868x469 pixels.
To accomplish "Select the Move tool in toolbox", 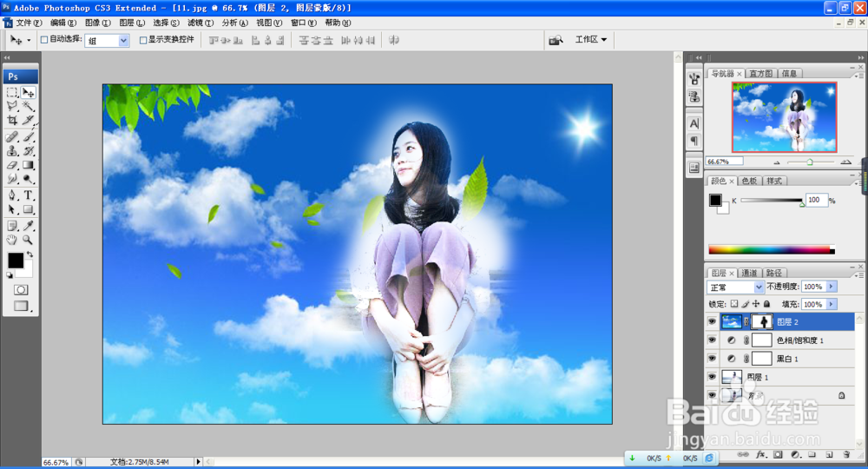I will pos(29,92).
